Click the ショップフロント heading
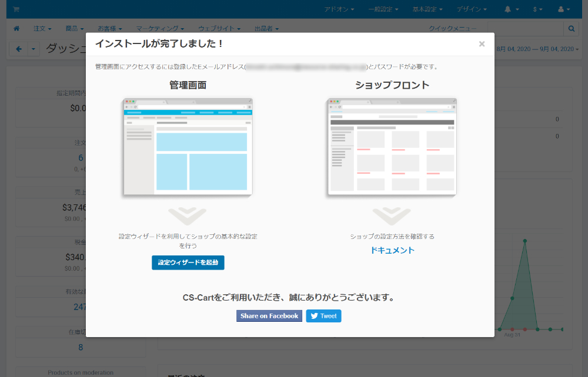588x377 pixels. pyautogui.click(x=392, y=85)
